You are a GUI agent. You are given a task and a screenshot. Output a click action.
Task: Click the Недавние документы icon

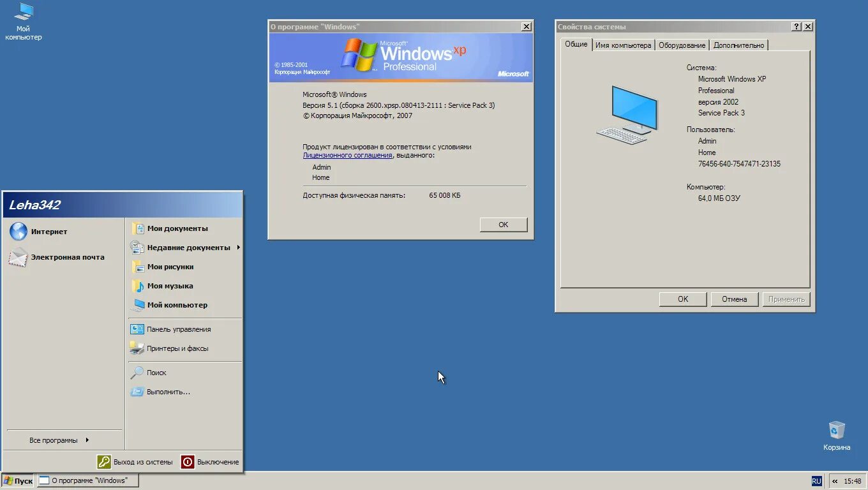(x=137, y=248)
